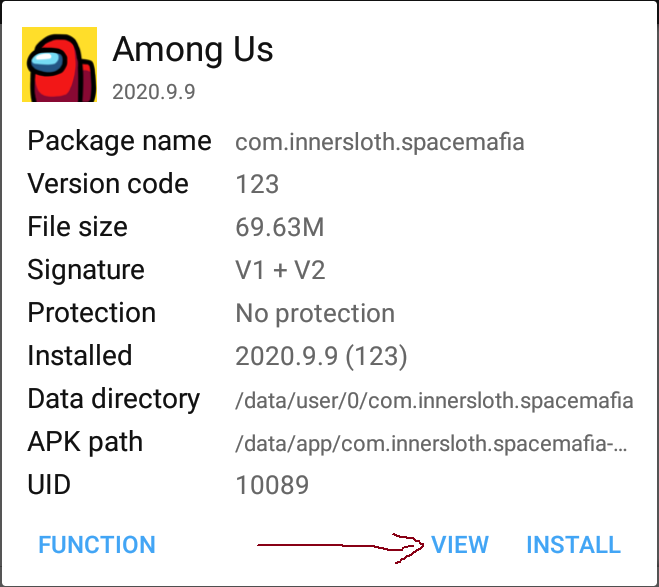
Task: Click the Signature label
Action: (x=86, y=270)
